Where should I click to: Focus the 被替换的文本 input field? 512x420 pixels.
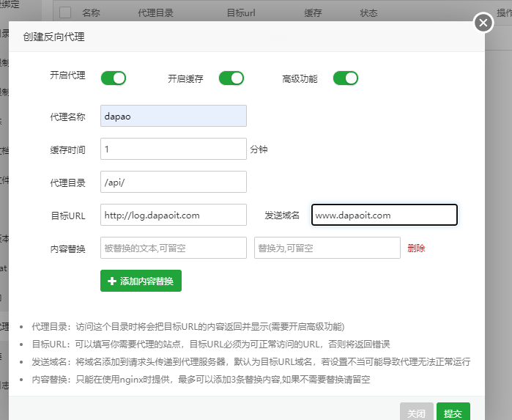(174, 248)
